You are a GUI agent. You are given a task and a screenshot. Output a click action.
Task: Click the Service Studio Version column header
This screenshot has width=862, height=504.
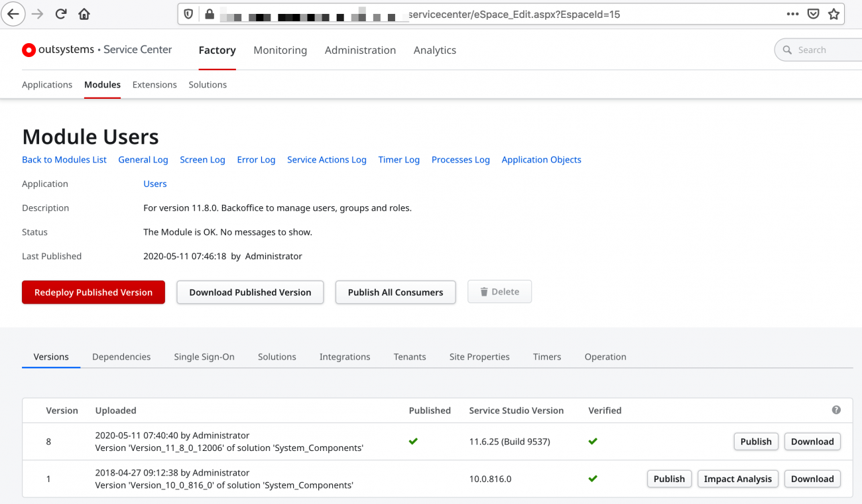[x=517, y=410]
